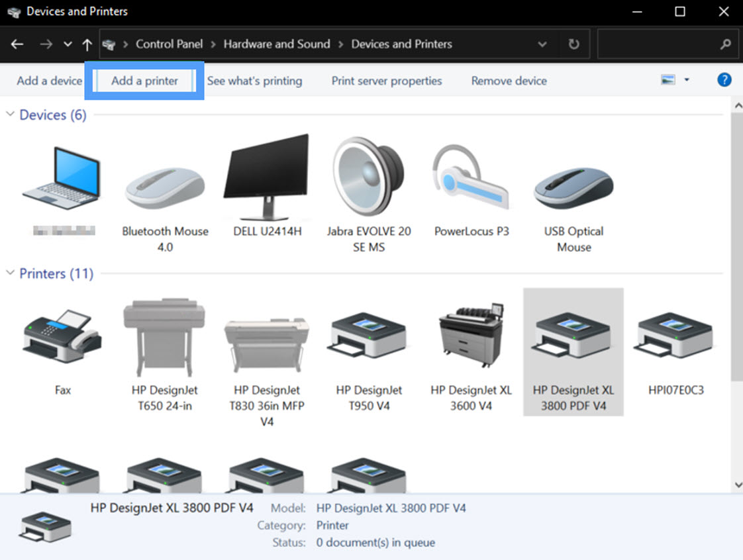Viewport: 743px width, 560px height.
Task: Click Devices and Printers breadcrumb
Action: pyautogui.click(x=402, y=44)
